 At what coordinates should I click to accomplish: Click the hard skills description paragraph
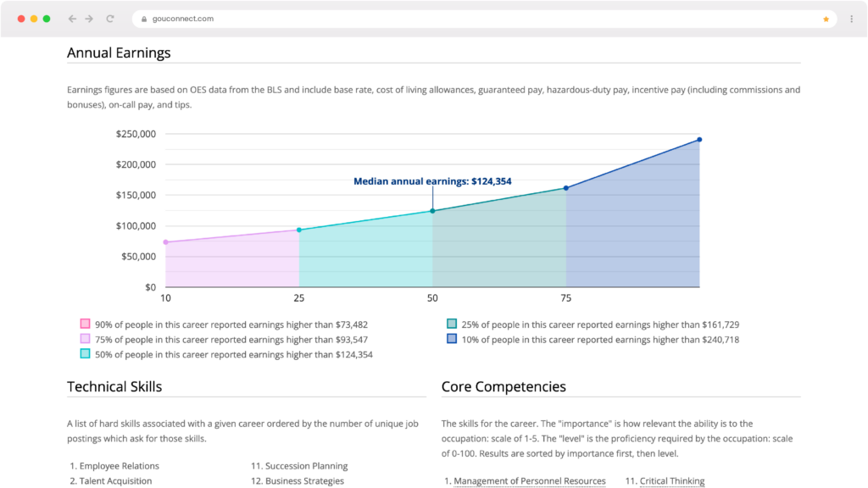tap(242, 431)
